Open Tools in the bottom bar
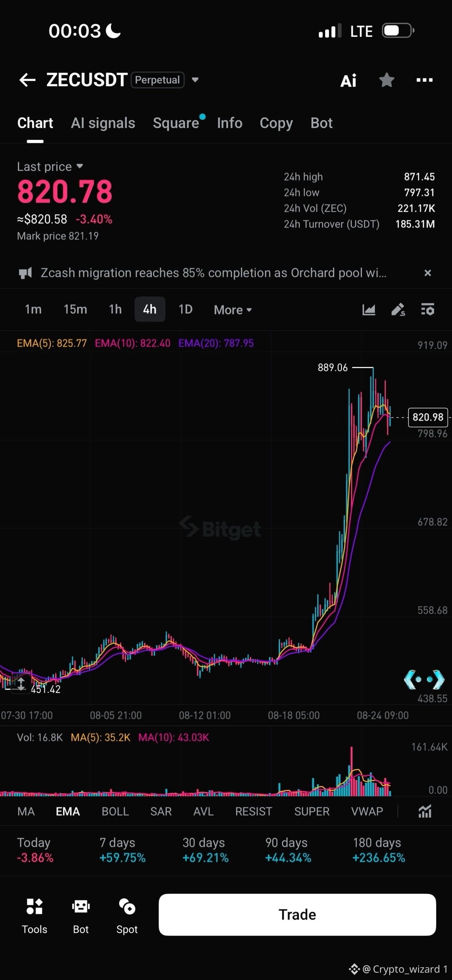This screenshot has height=980, width=452. pos(34,916)
